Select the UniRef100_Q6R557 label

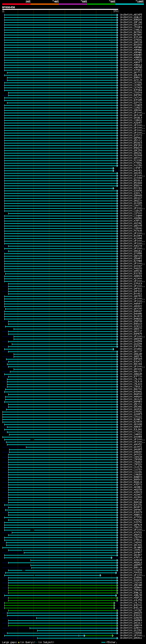(x=131, y=565)
